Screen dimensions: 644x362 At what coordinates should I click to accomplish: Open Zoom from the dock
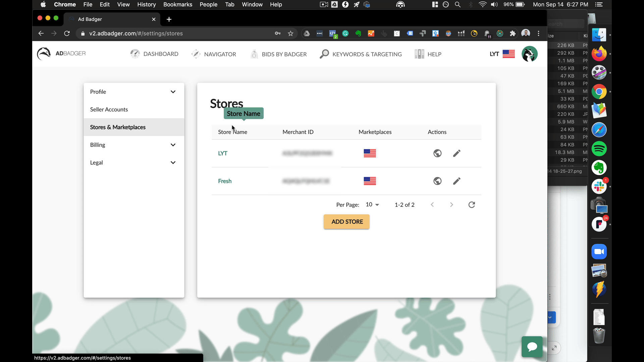[599, 252]
